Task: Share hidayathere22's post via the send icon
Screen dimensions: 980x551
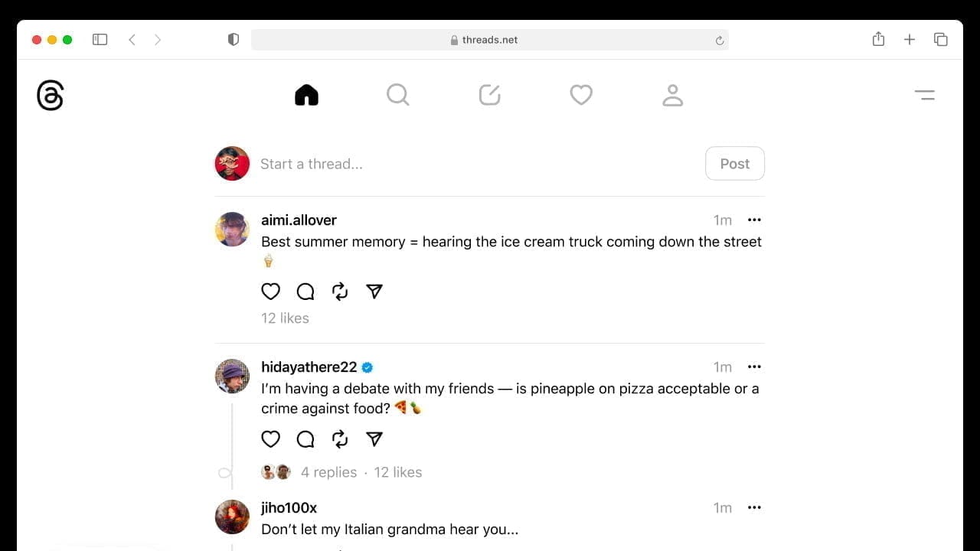Action: pos(374,439)
